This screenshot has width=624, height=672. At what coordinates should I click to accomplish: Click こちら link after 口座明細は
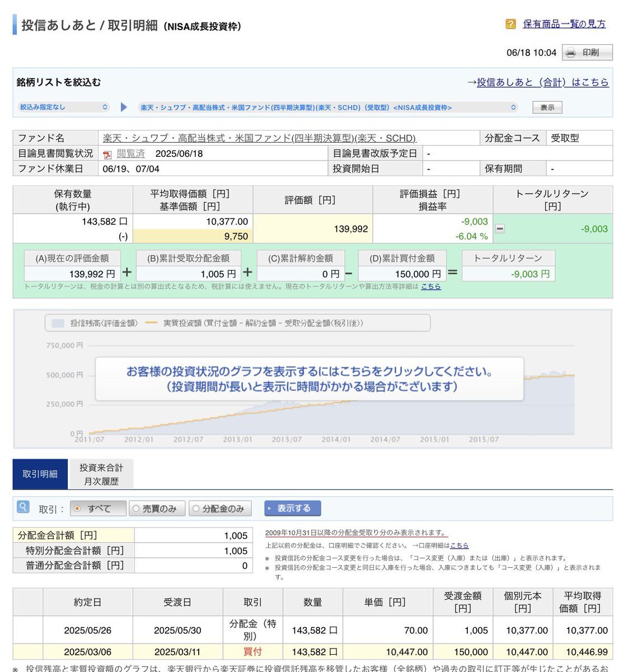tap(459, 545)
